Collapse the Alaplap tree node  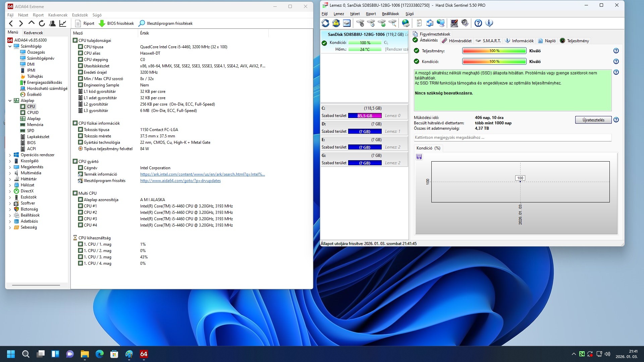(10, 101)
